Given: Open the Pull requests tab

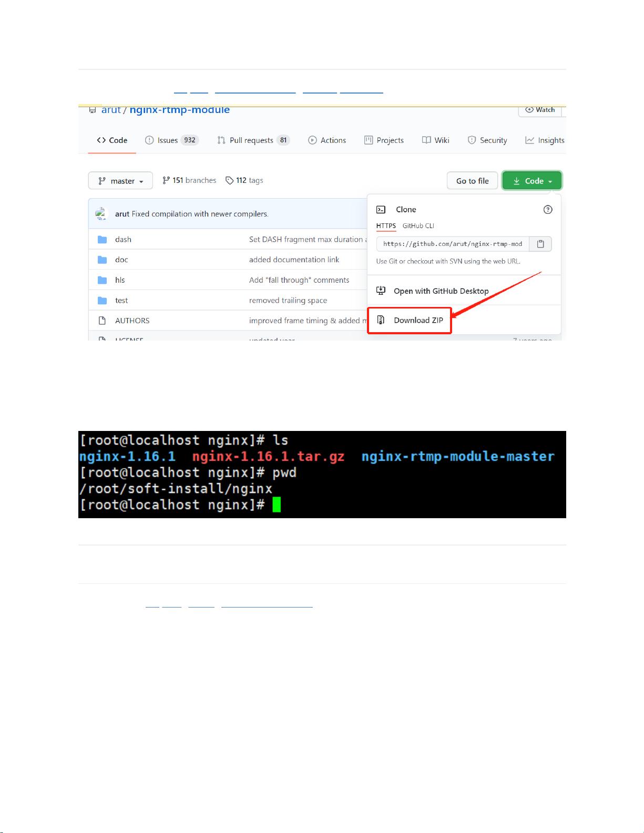Looking at the screenshot, I should tap(253, 140).
